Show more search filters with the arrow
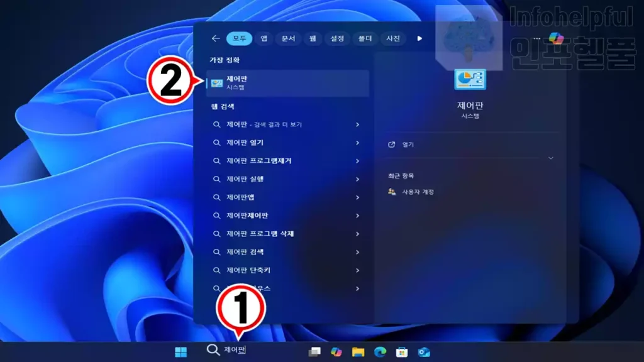Screen dimensions: 644x362 coord(419,38)
